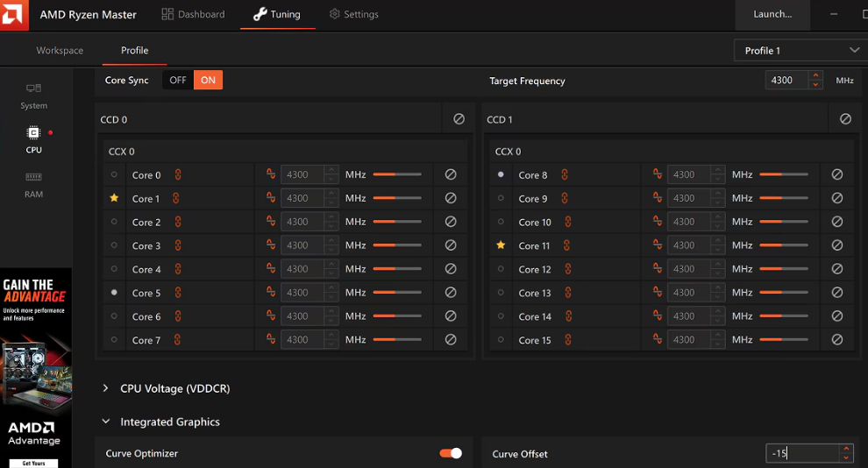Viewport: 868px width, 468px height.
Task: Click the disable icon at end of Core 11 row
Action: click(x=837, y=245)
